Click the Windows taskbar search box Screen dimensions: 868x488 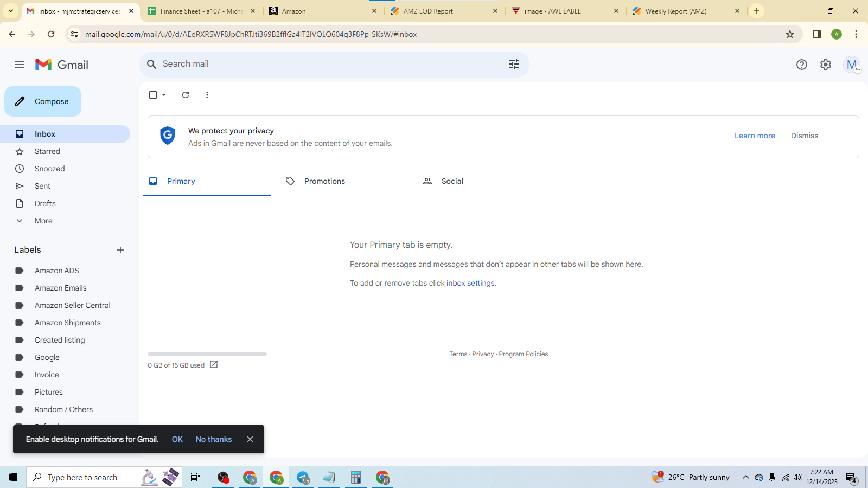(x=104, y=477)
